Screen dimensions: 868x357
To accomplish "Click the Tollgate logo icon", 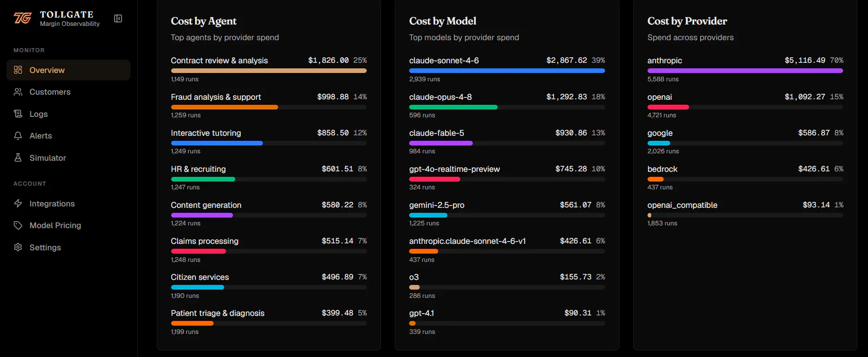I will click(23, 18).
